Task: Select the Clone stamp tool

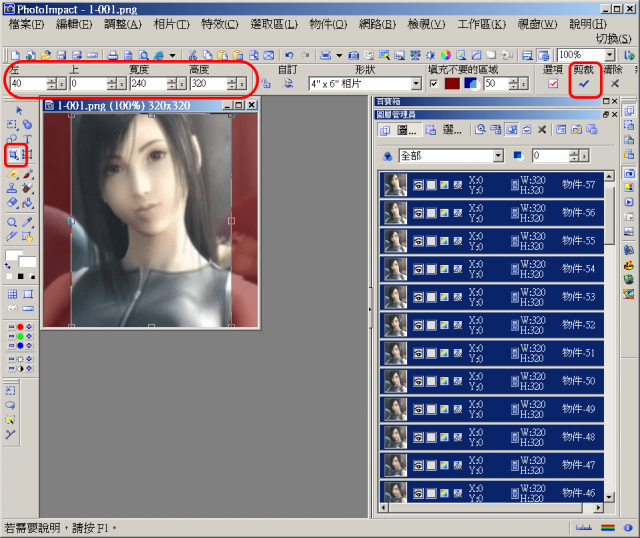Action: 12,188
